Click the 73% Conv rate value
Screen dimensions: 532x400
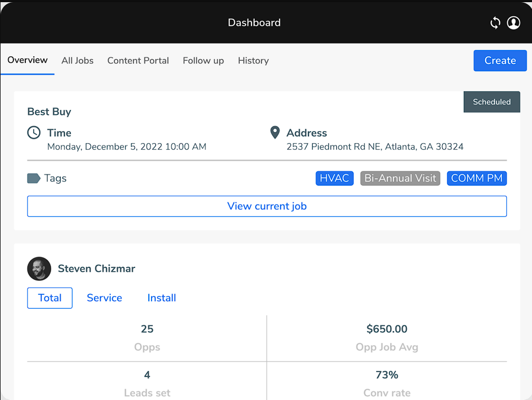pos(387,375)
